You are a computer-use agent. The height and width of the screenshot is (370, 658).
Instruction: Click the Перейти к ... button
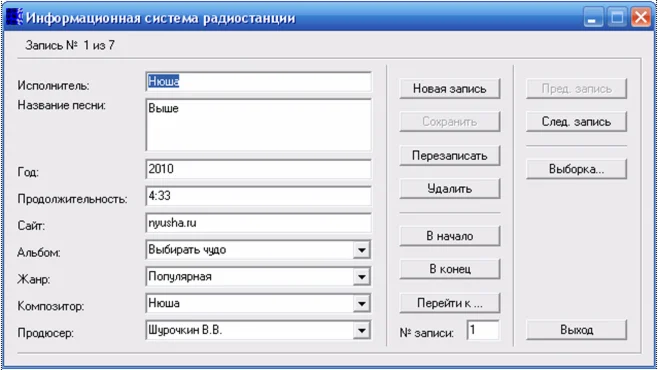coord(449,303)
